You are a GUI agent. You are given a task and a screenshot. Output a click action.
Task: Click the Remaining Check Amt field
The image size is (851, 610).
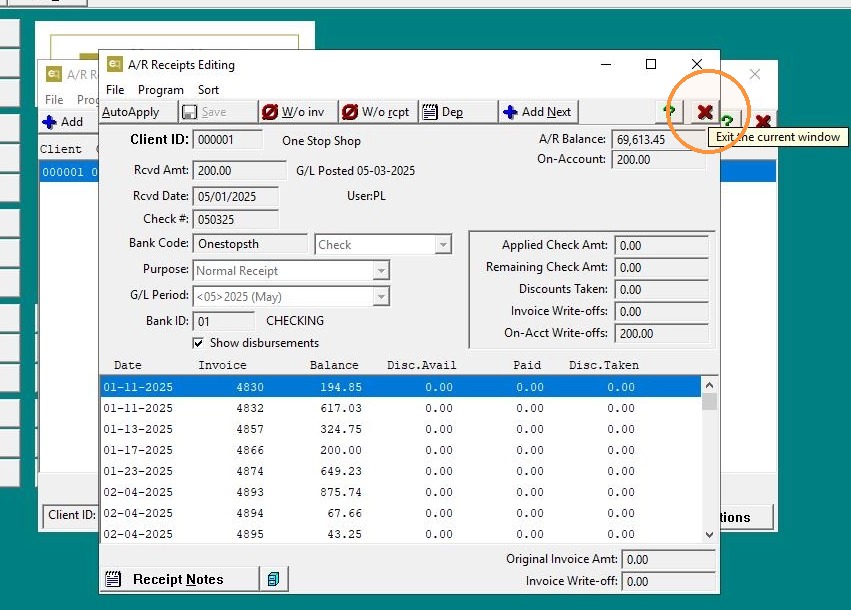click(662, 268)
